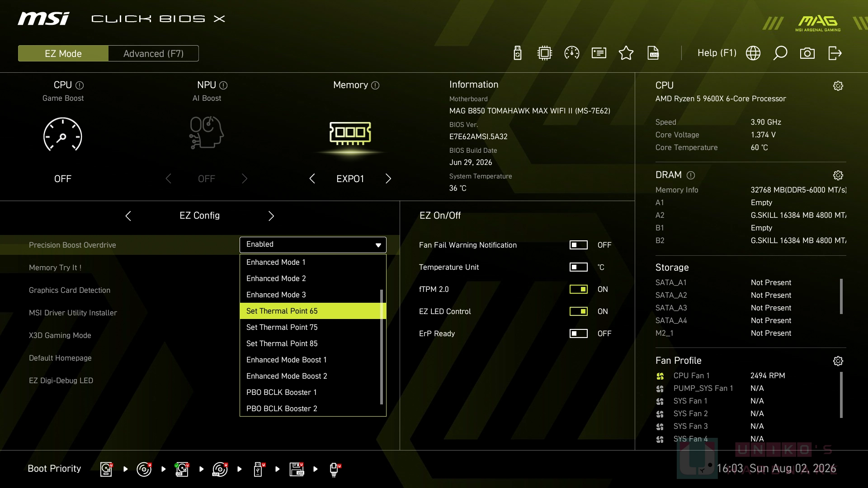Select Graphics Card Detection setting
This screenshot has height=488, width=868.
70,290
